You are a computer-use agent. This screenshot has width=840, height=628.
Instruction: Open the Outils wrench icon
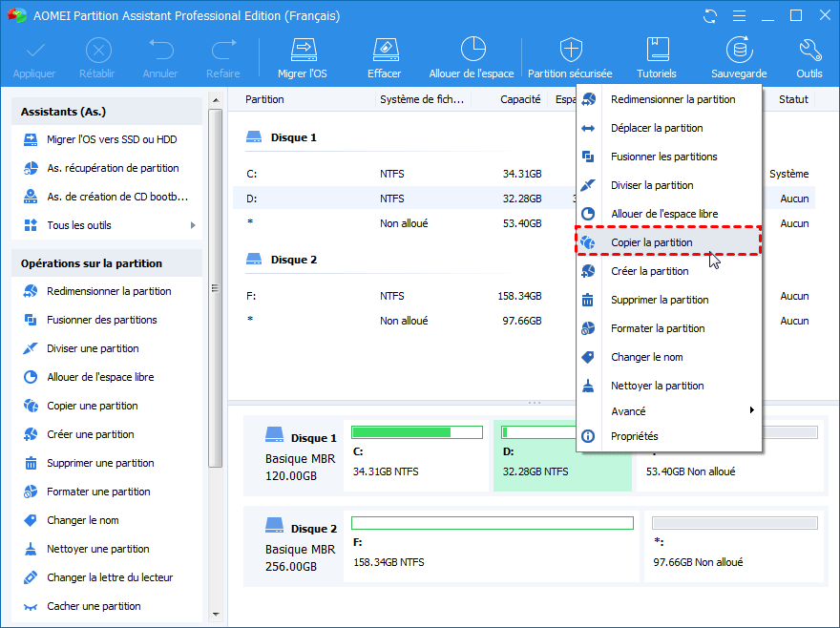pos(808,50)
